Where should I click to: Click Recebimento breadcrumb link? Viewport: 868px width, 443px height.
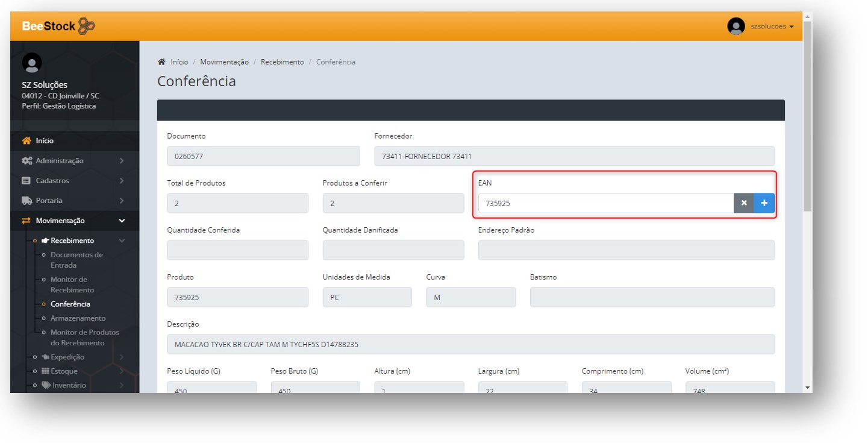282,62
